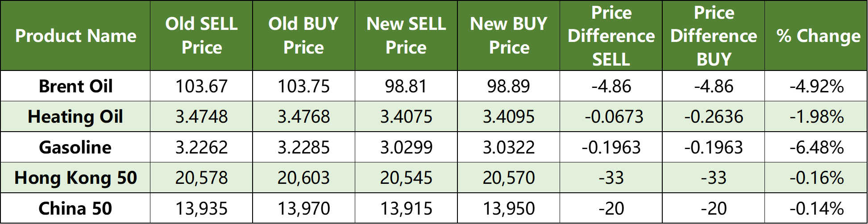The height and width of the screenshot is (224, 868).
Task: Click Heating Oil buy difference -0.2636
Action: point(713,116)
